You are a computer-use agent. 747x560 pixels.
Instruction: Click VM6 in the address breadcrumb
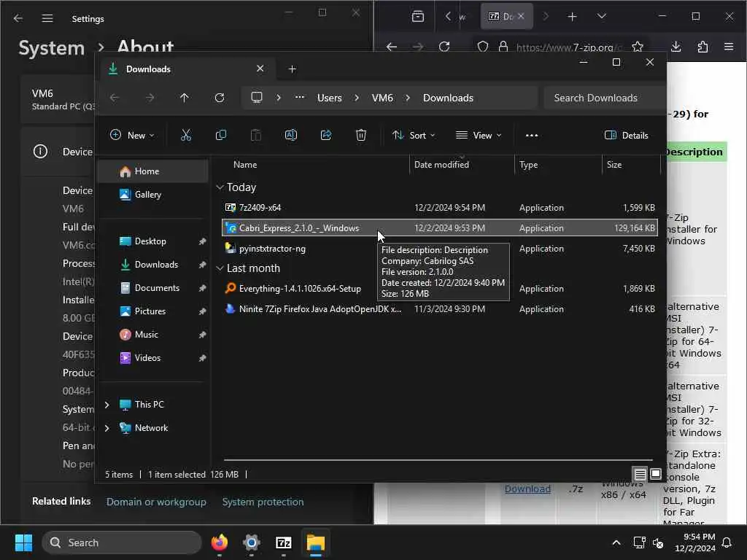coord(382,98)
